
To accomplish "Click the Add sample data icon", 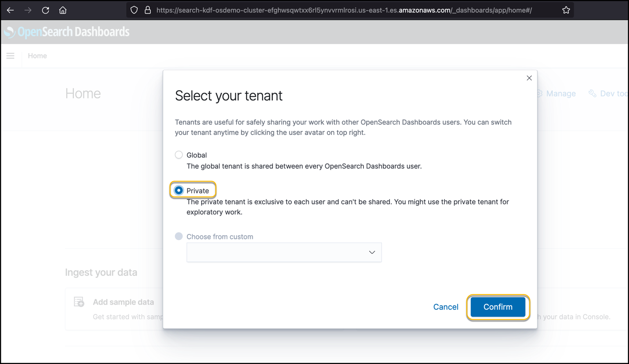I will (x=79, y=302).
